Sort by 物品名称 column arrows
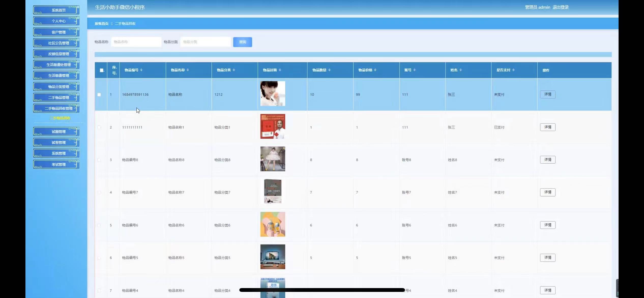This screenshot has height=298, width=644. [x=188, y=70]
